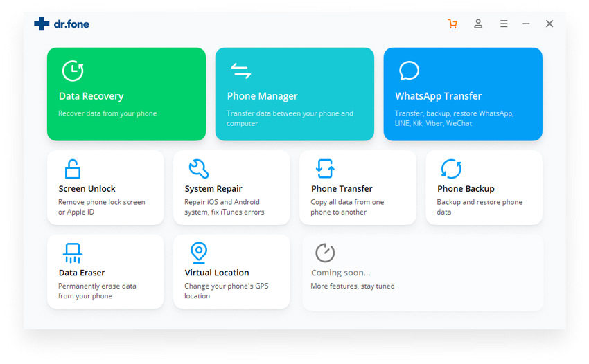This screenshot has height=364, width=589.
Task: Click 'Repair iOS and Android system' description
Action: coord(225,207)
